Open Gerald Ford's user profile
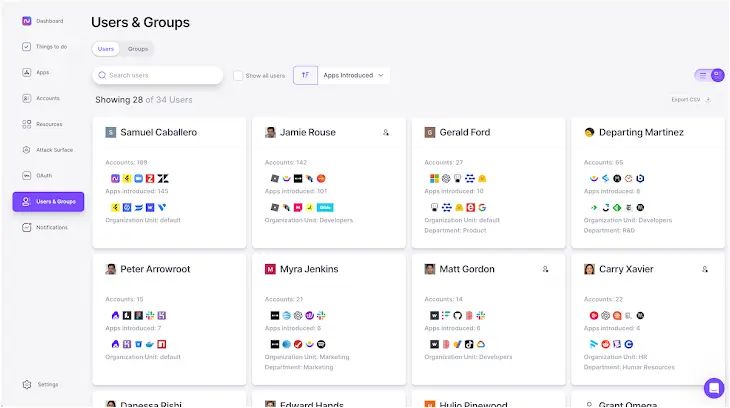Viewport: 730px width, 408px height. coord(465,132)
